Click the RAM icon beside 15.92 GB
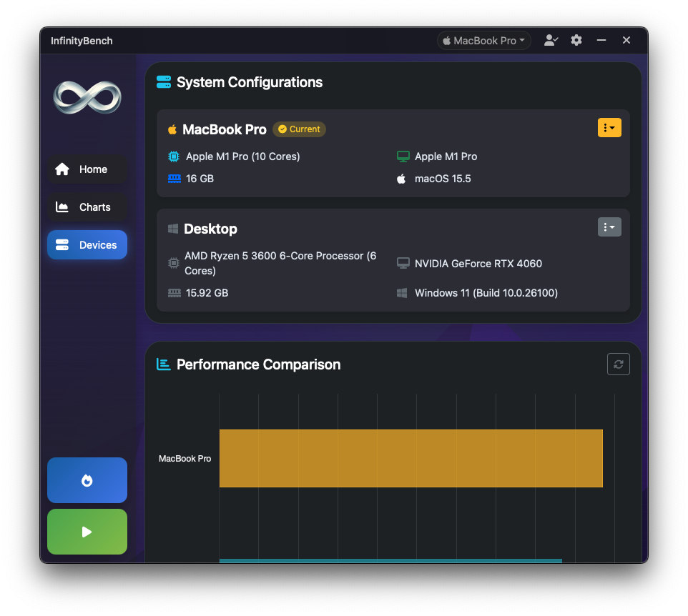 click(175, 293)
